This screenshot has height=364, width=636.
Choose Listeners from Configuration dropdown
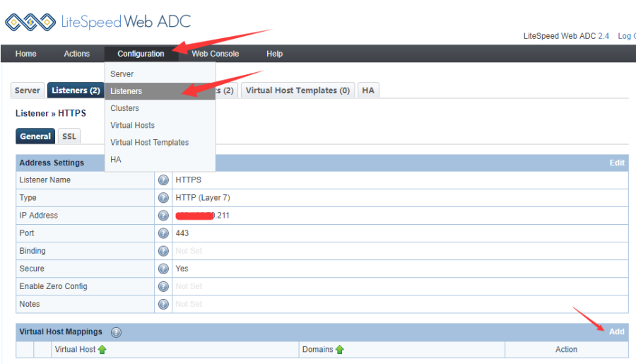click(x=160, y=91)
